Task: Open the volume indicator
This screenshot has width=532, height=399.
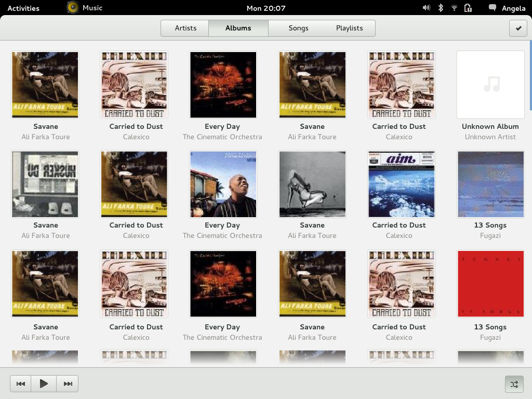Action: click(x=427, y=8)
